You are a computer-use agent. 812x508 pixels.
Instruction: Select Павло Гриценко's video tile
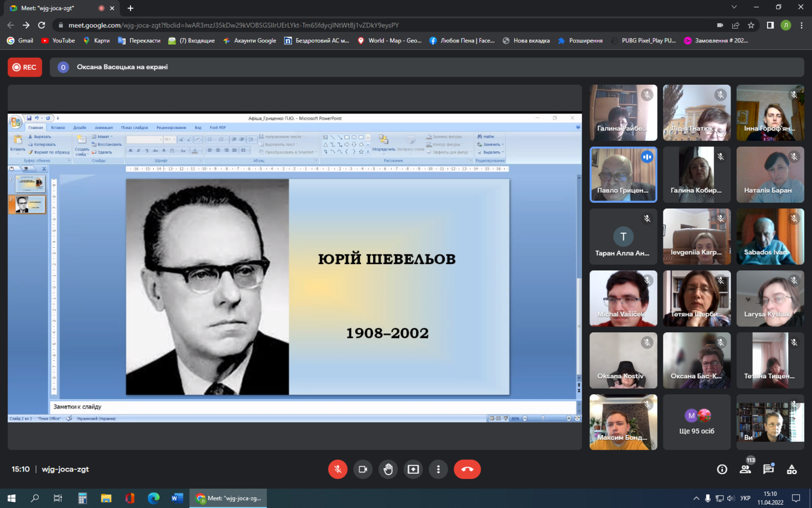tap(623, 175)
